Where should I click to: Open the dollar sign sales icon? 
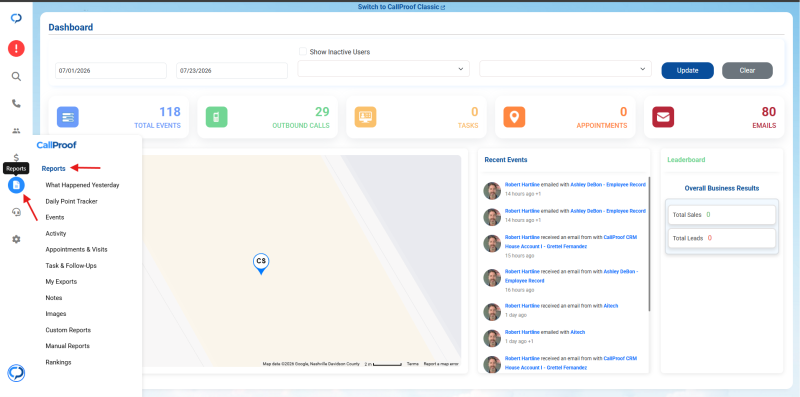(x=16, y=158)
